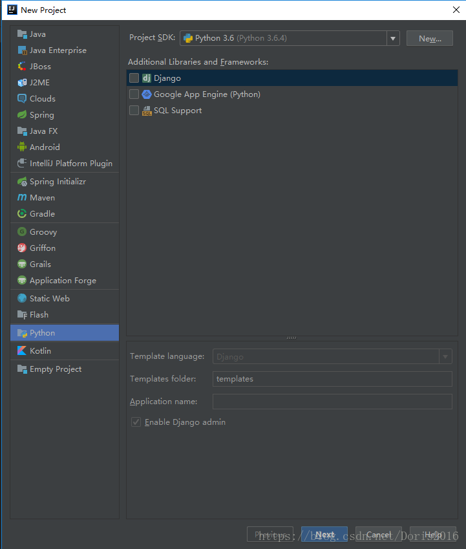Image resolution: width=466 pixels, height=549 pixels.
Task: Select the Griffon icon
Action: 22,248
